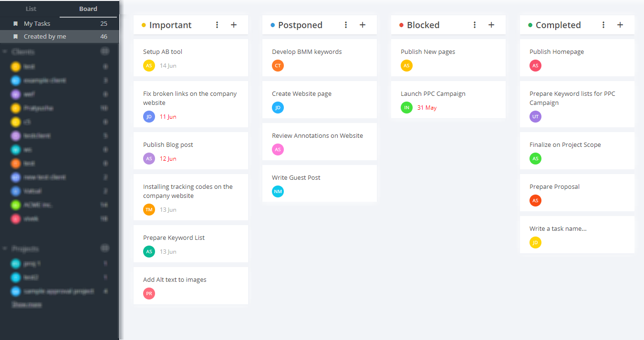This screenshot has height=340, width=644.
Task: Click the JD avatar on the Write a task name card
Action: coord(535,242)
